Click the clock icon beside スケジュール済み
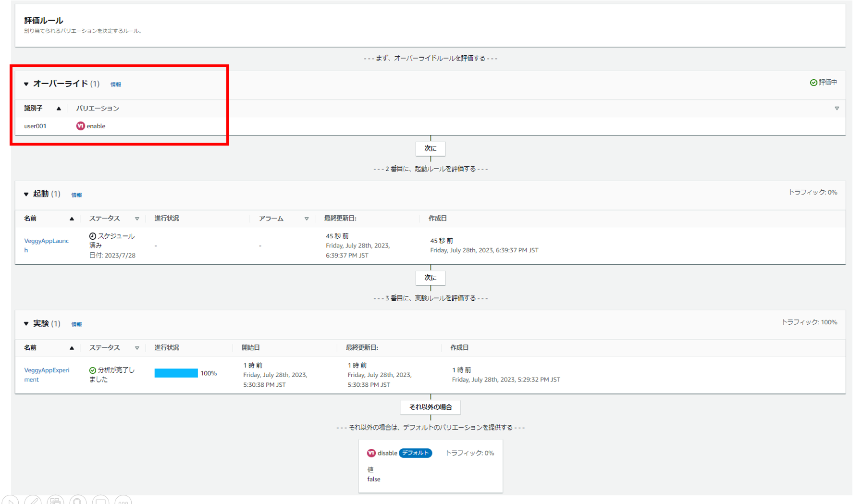862x504 pixels. [x=93, y=236]
